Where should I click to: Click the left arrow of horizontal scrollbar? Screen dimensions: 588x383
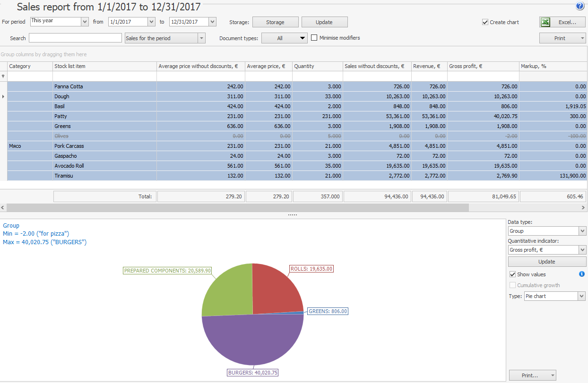point(3,207)
